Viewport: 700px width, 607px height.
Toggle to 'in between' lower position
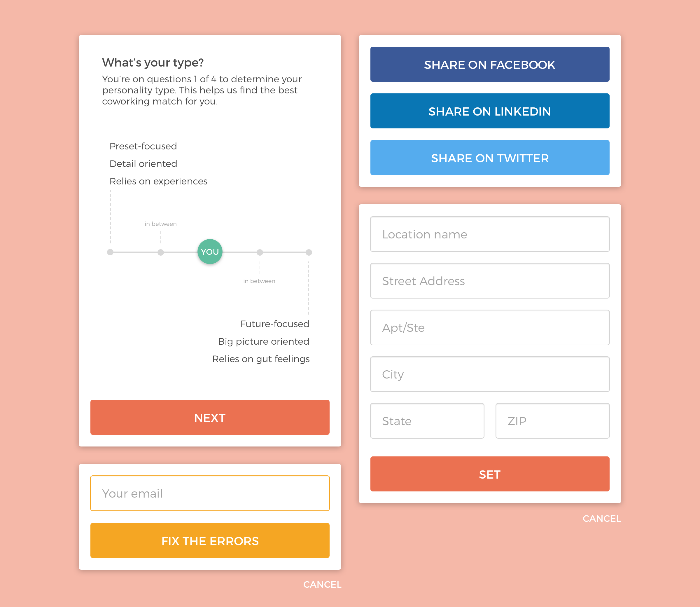[x=259, y=251]
